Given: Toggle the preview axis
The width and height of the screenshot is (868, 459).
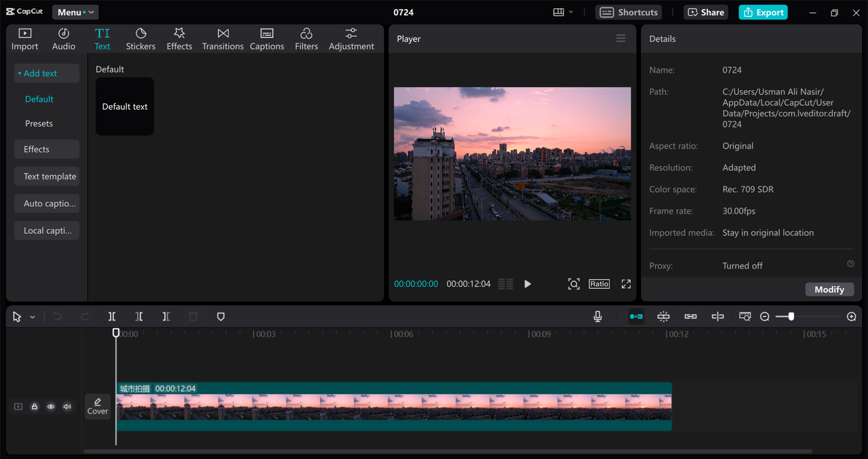Looking at the screenshot, I should pos(717,317).
